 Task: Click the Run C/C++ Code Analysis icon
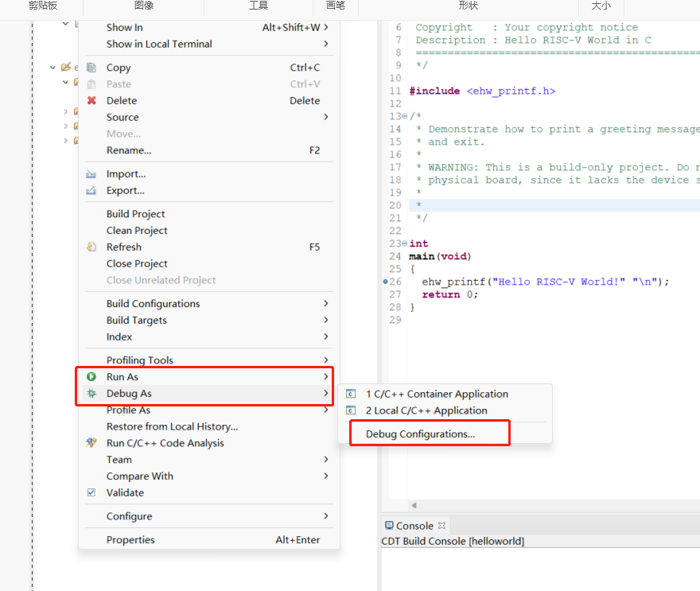click(91, 443)
